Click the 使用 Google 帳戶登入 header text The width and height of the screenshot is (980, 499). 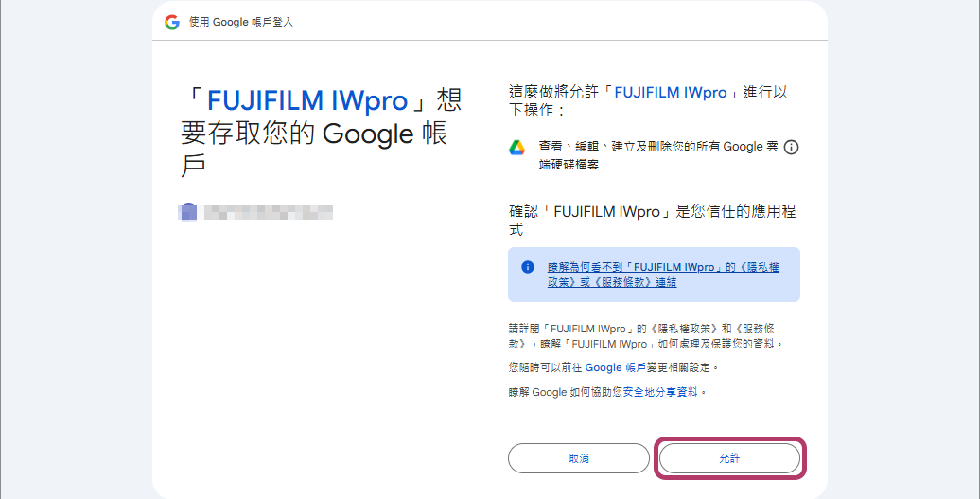tap(241, 23)
